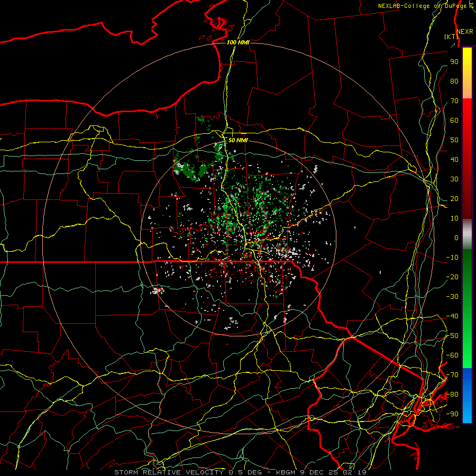476x476 pixels.
Task: Click the -20 value on velocity scale
Action: click(452, 277)
